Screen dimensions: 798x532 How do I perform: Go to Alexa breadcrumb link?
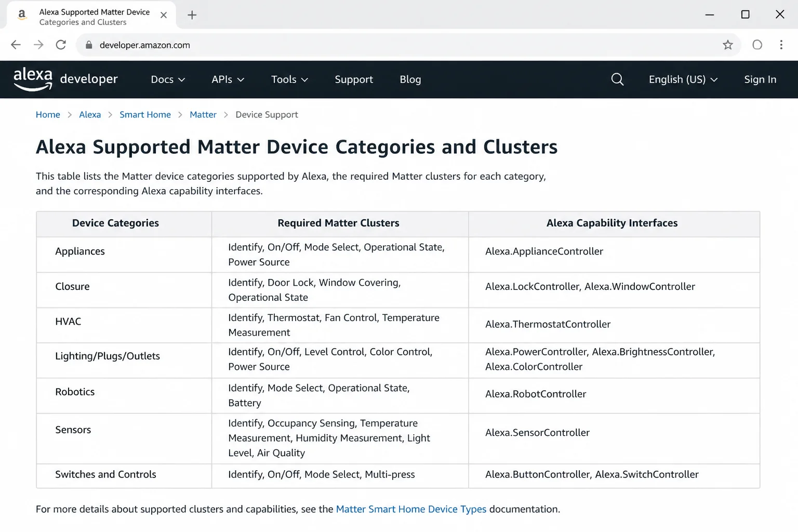pyautogui.click(x=90, y=114)
